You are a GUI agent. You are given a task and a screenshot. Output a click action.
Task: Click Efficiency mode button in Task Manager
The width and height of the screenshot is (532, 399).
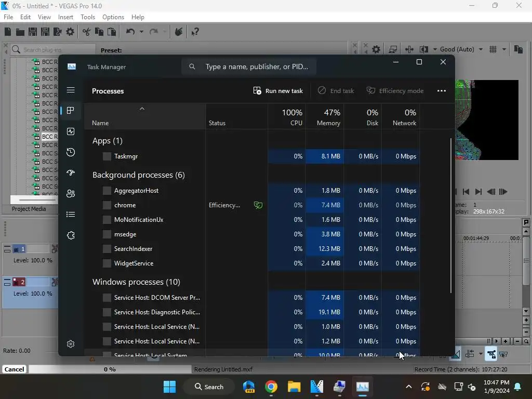[x=395, y=91]
